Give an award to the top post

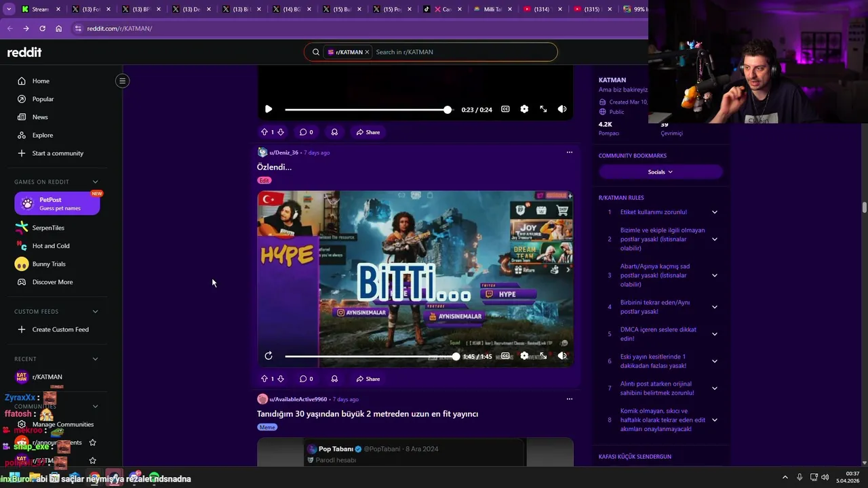(334, 132)
